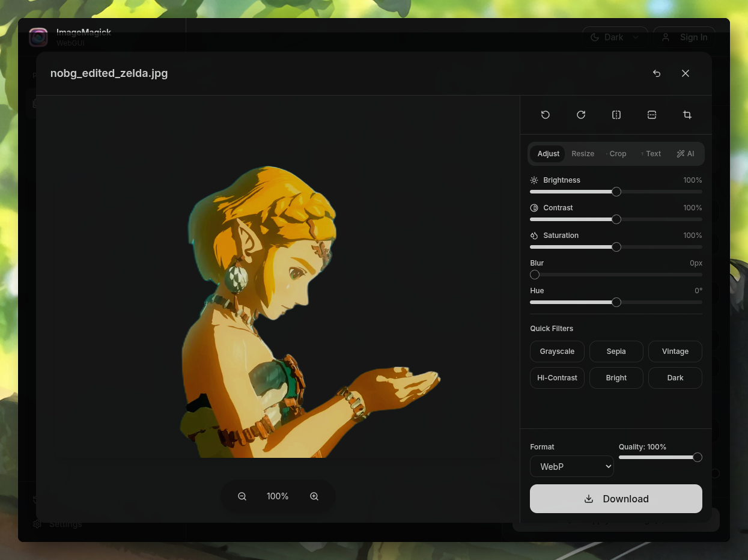
Task: Open the AI tab
Action: coord(686,154)
